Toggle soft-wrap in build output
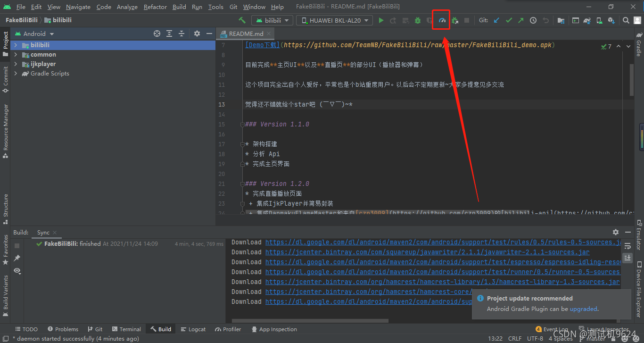The image size is (644, 343). (627, 246)
